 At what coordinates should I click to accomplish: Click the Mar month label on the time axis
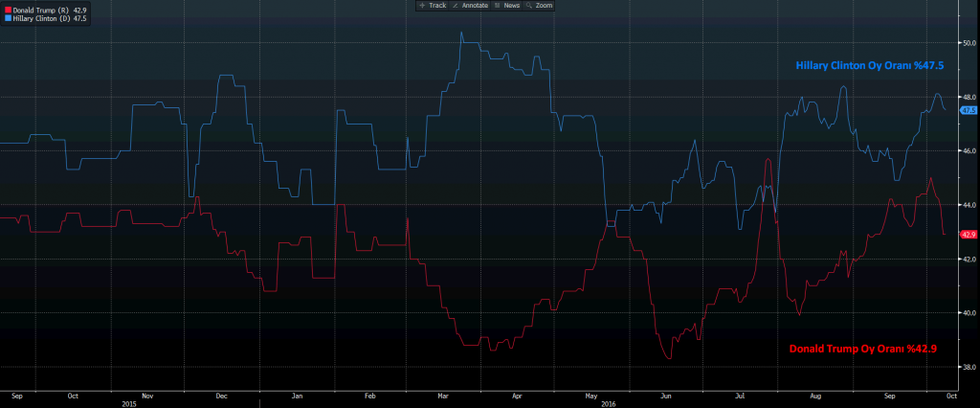(443, 397)
